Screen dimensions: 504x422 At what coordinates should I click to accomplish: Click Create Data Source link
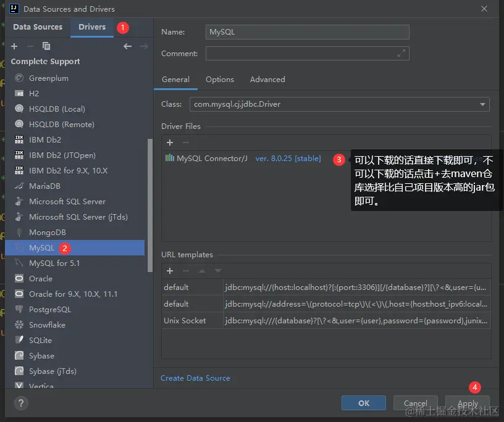(195, 378)
